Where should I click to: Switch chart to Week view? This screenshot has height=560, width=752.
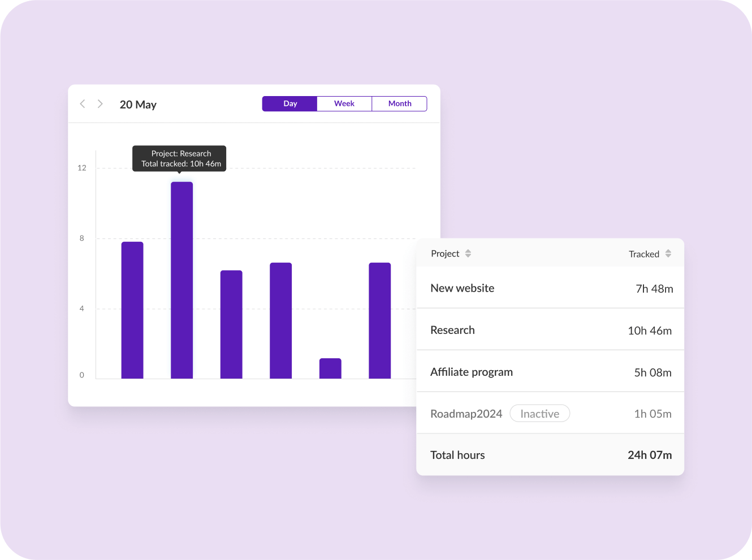click(344, 104)
